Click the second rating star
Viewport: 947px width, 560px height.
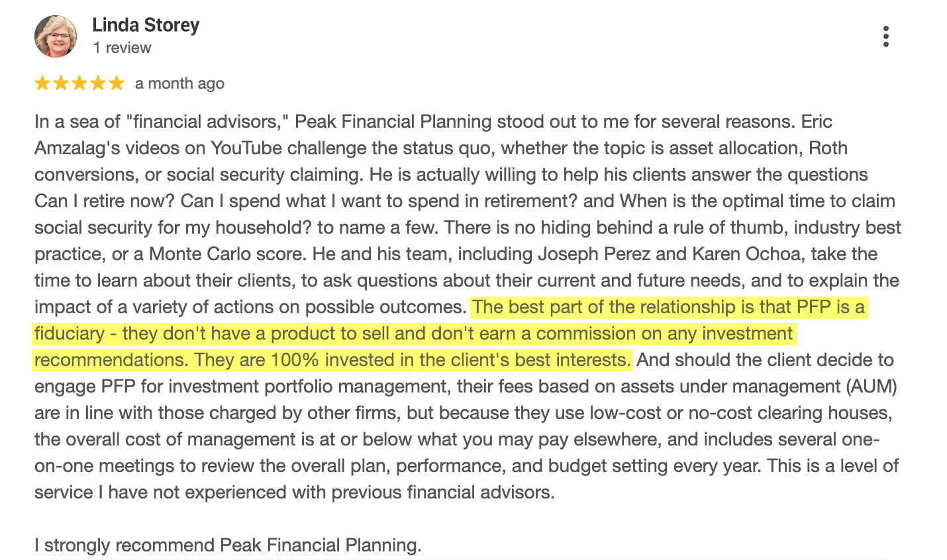tap(61, 83)
